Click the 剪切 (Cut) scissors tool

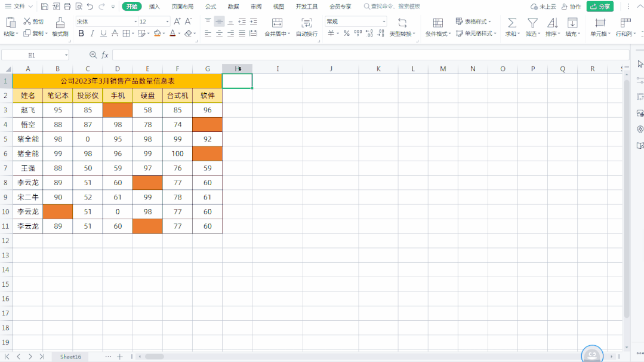(x=33, y=21)
